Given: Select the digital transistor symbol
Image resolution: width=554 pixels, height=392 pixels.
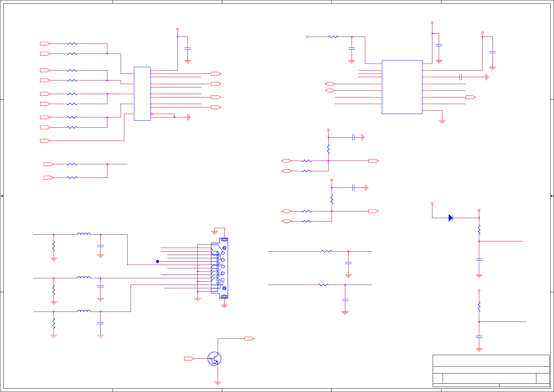Looking at the screenshot, I should coord(214,359).
